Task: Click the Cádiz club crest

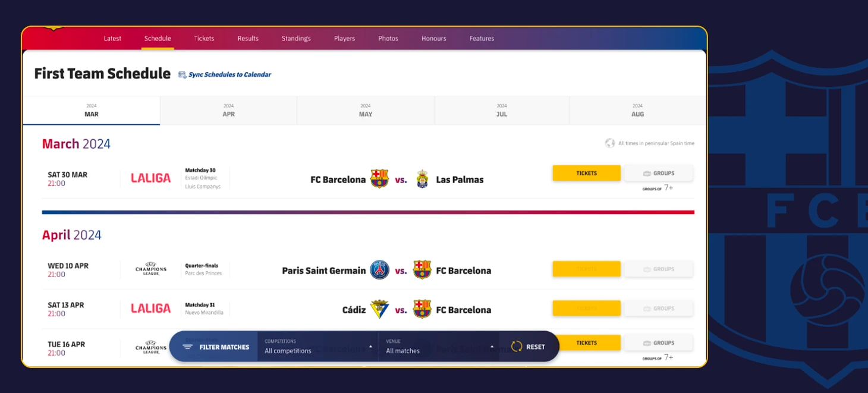Action: point(380,309)
